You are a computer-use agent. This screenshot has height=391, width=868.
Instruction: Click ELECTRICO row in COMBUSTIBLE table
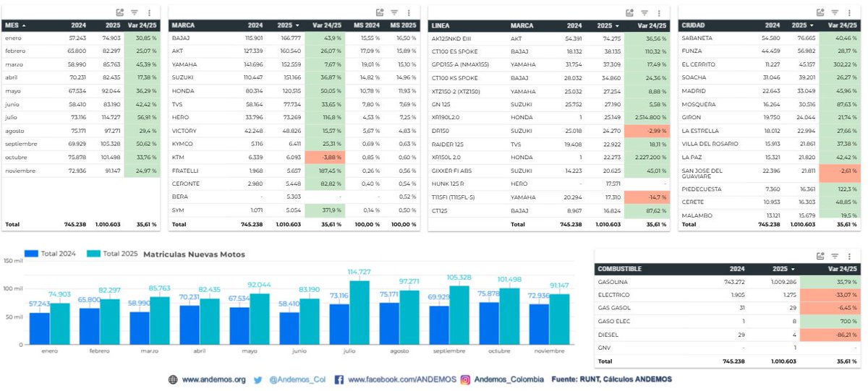(x=728, y=295)
